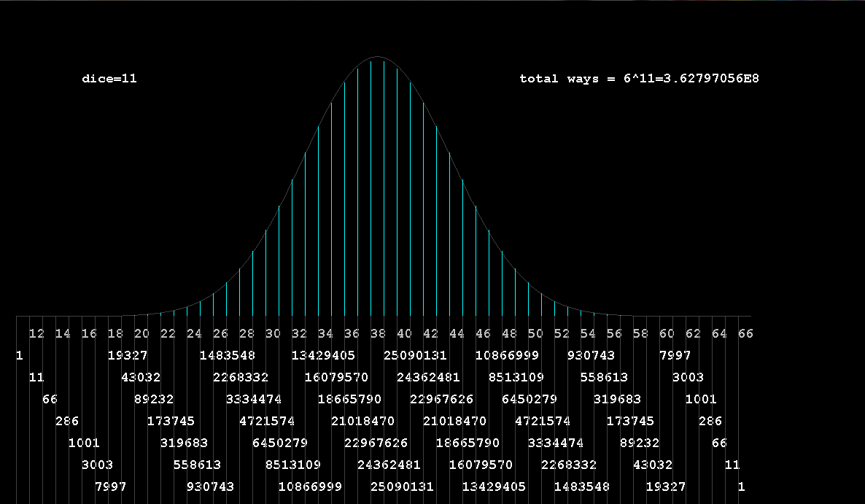Select 25090131 in the first value row
The width and height of the screenshot is (865, 504).
[x=415, y=356]
